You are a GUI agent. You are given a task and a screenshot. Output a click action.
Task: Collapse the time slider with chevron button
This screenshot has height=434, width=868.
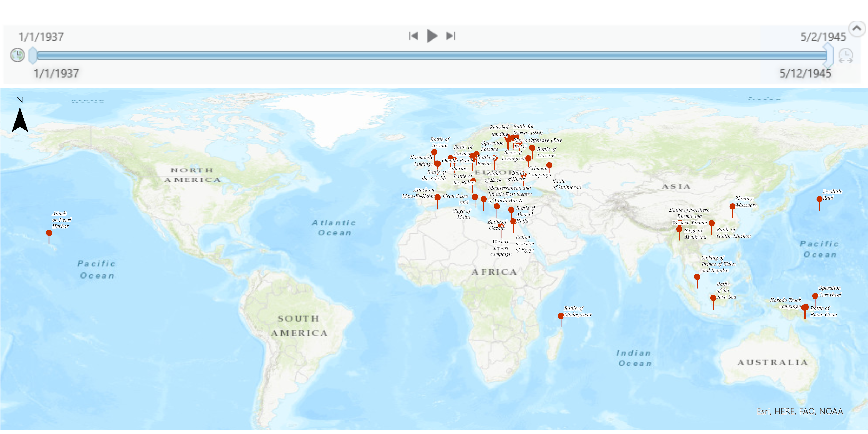856,29
